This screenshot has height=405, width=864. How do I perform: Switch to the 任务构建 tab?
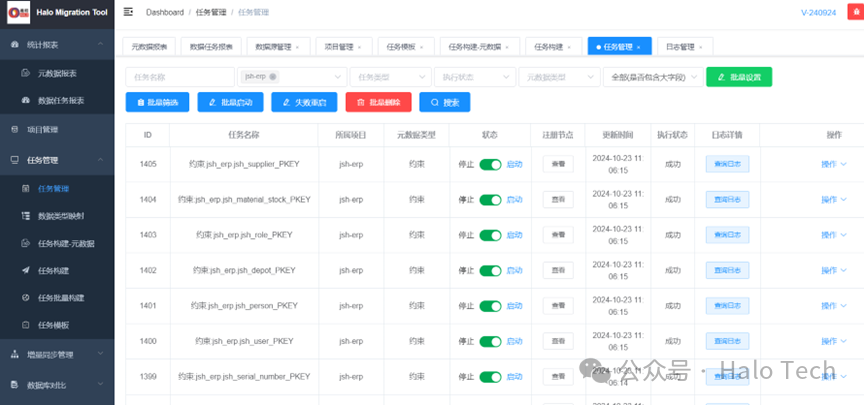point(553,47)
